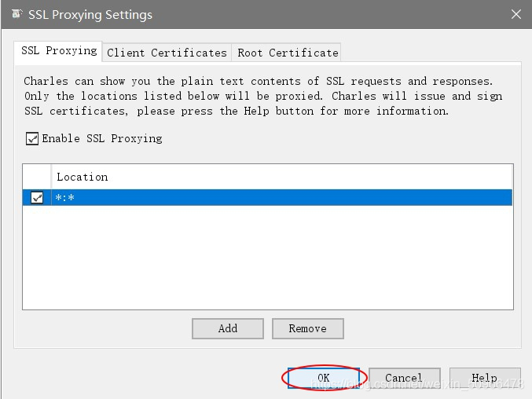Click the Charles app icon in title bar
This screenshot has width=532, height=399.
click(x=17, y=14)
